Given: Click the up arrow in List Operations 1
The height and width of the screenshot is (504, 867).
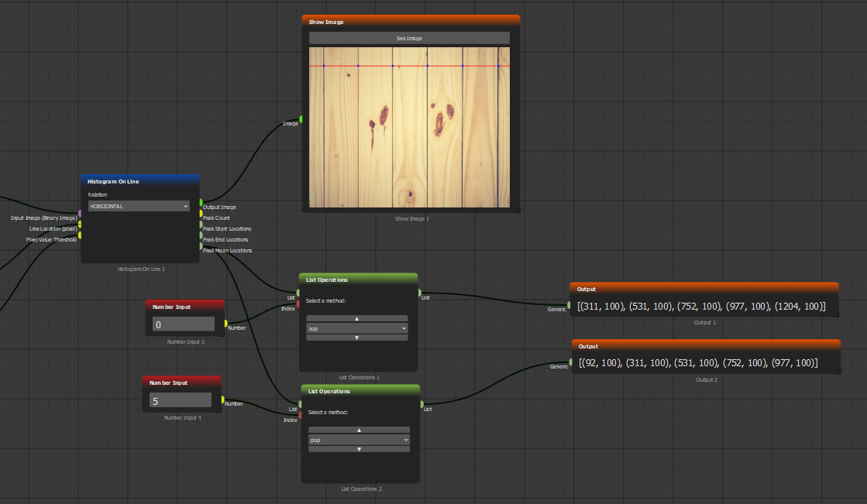Looking at the screenshot, I should pos(356,318).
